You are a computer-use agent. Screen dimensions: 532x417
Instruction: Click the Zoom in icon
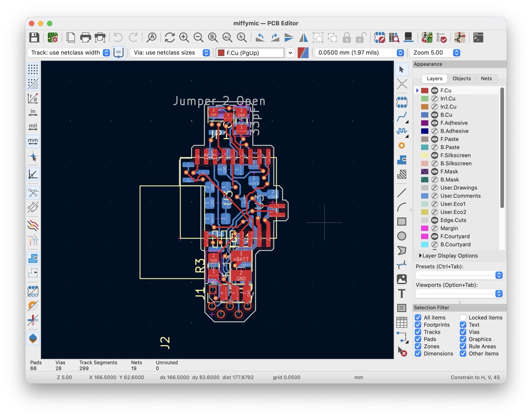pyautogui.click(x=184, y=38)
